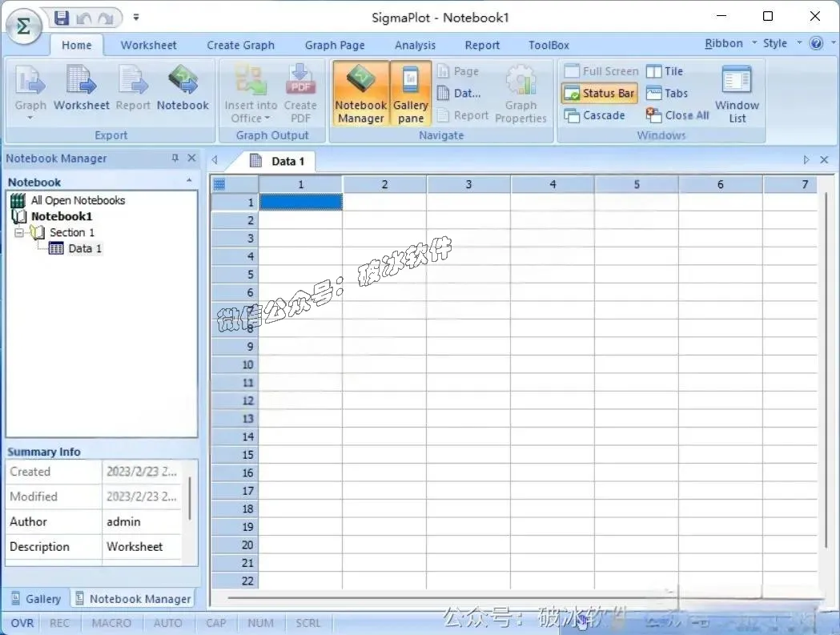Close the Data 1 document window
Image resolution: width=840 pixels, height=635 pixels.
pos(824,159)
